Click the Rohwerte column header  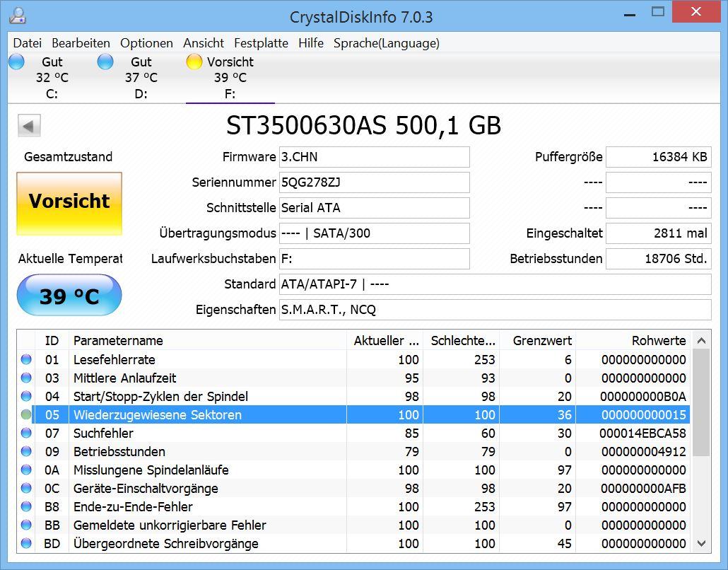(x=633, y=340)
